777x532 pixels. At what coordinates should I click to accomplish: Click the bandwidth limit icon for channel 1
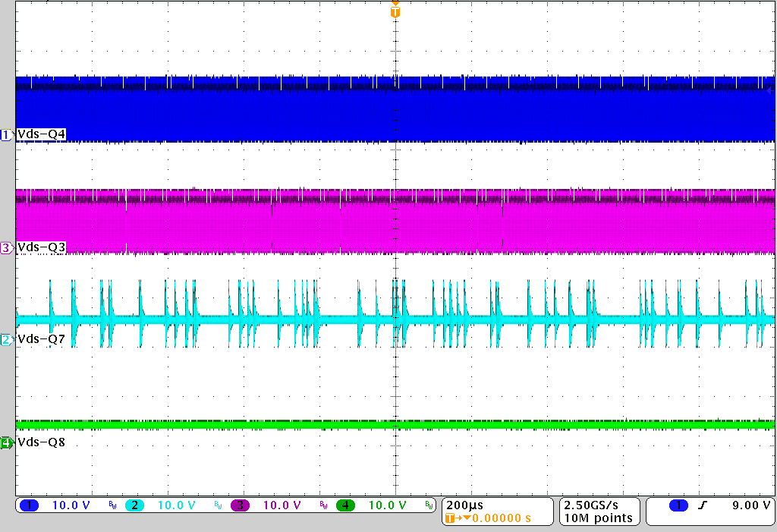point(112,505)
